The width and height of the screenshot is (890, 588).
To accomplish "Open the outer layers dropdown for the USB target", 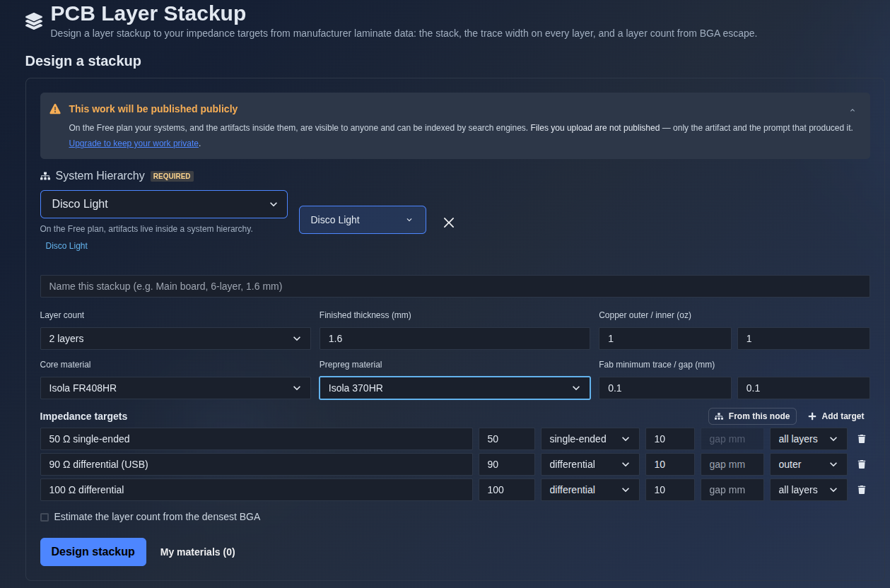I will click(x=809, y=464).
